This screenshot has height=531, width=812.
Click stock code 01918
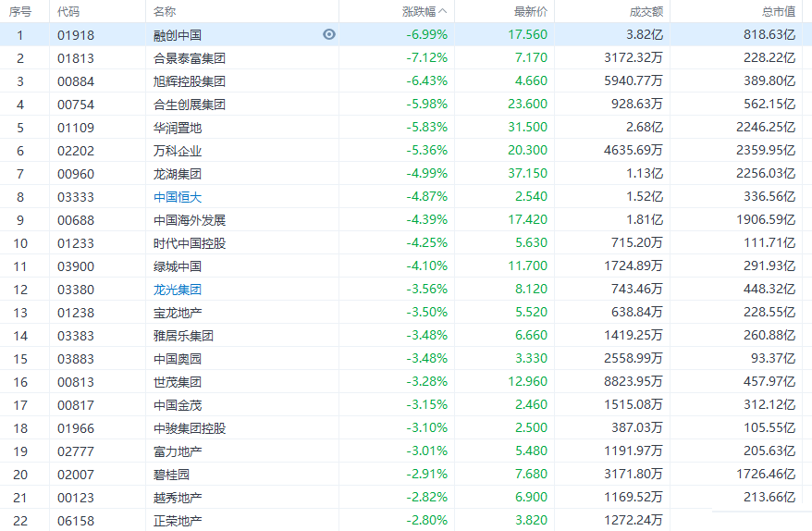[x=76, y=35]
